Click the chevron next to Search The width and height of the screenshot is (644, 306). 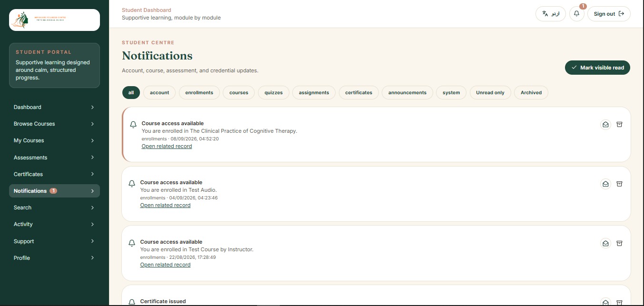[x=92, y=207]
